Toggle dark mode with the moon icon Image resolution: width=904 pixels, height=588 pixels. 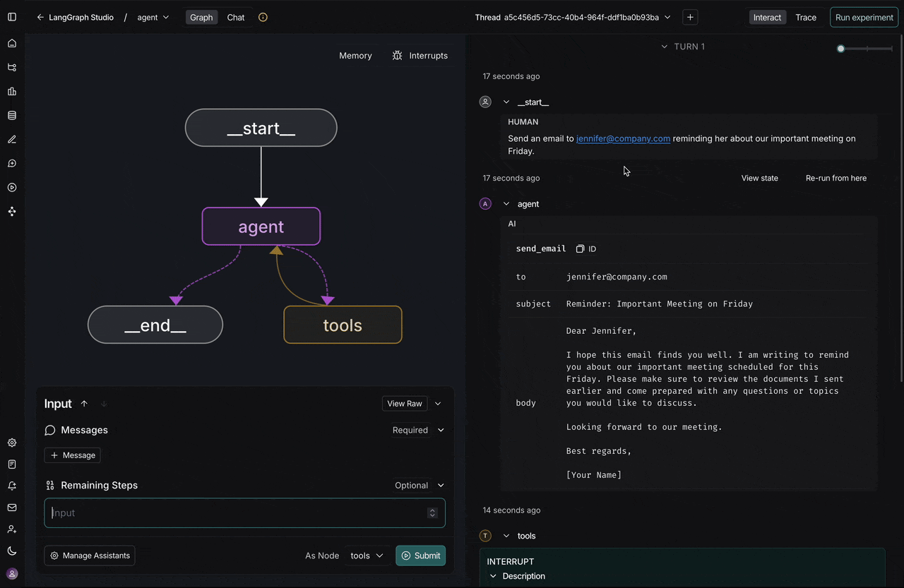[11, 550]
